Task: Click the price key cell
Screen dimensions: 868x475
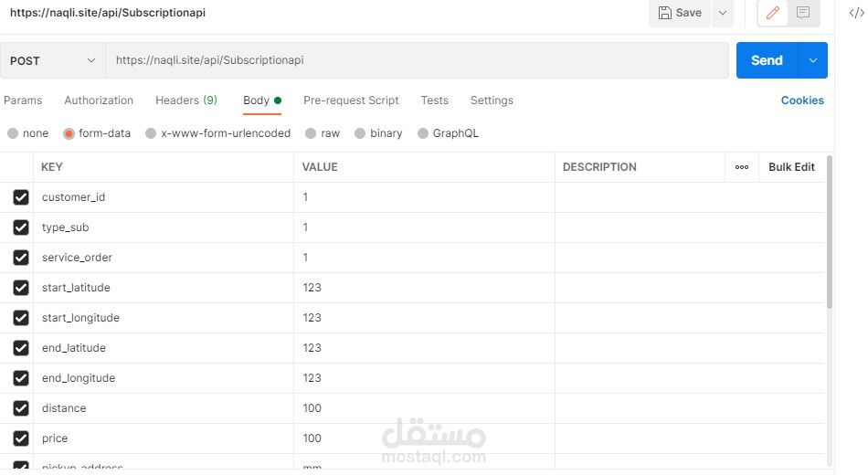Action: tap(164, 438)
